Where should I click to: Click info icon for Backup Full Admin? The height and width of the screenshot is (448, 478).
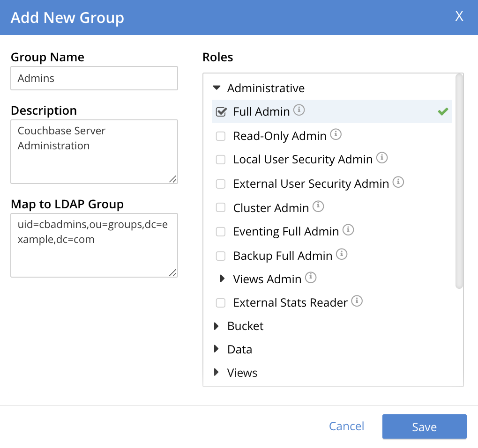click(x=342, y=254)
